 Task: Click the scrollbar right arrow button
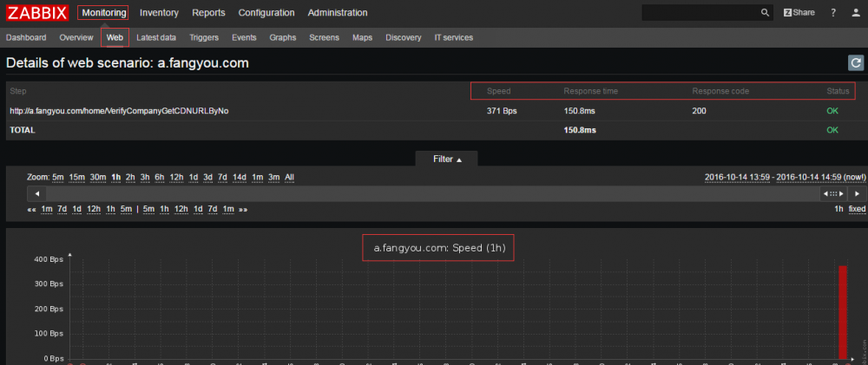[857, 193]
